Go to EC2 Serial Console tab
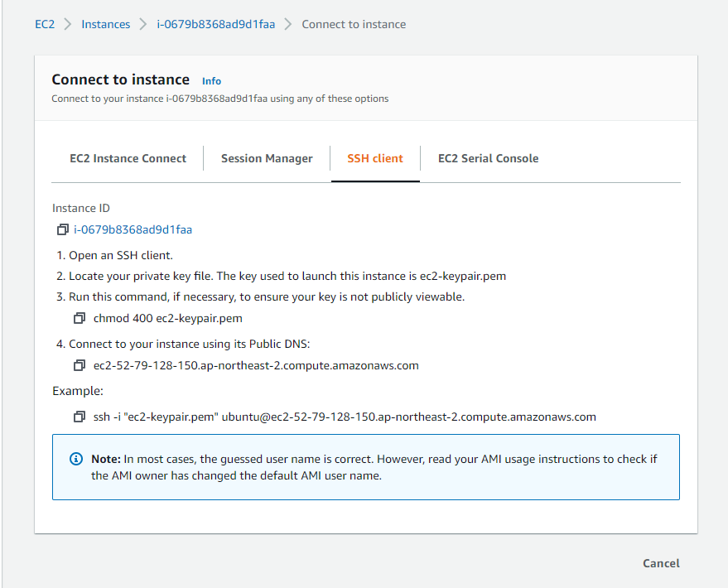 pos(489,159)
